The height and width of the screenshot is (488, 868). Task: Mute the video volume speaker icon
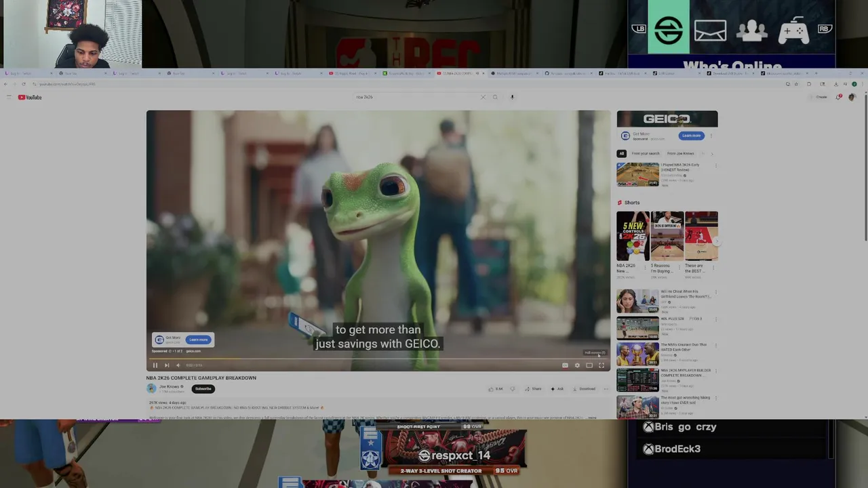click(178, 365)
